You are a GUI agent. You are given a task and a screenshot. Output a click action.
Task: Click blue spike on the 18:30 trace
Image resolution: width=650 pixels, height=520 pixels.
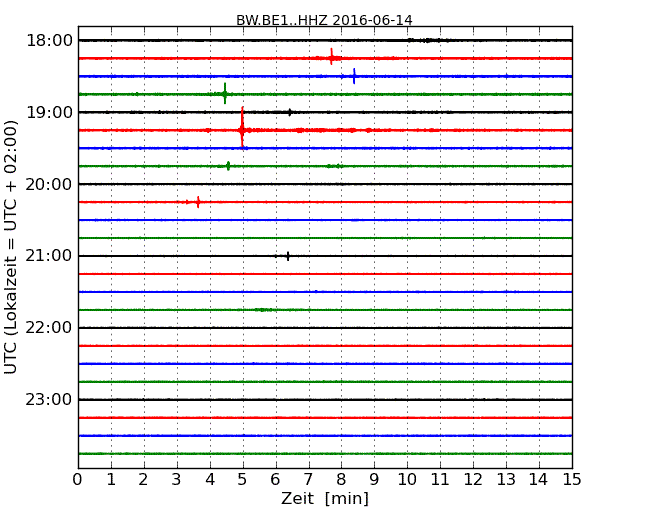pos(354,76)
